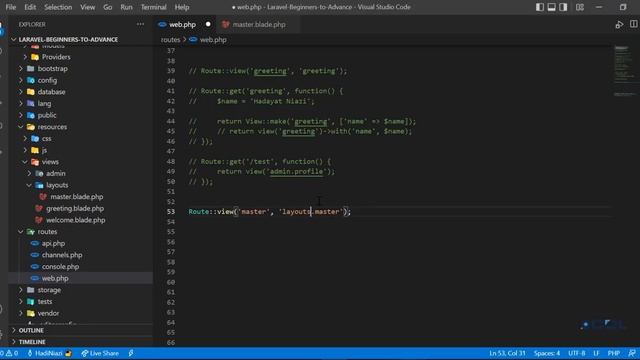Open customize layout icon
640x360 pixels.
pyautogui.click(x=580, y=7)
